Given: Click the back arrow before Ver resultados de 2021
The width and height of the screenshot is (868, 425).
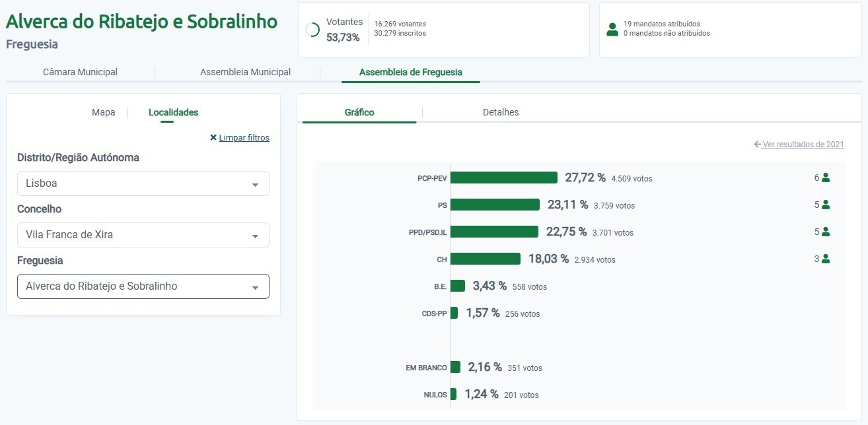Looking at the screenshot, I should pyautogui.click(x=757, y=144).
